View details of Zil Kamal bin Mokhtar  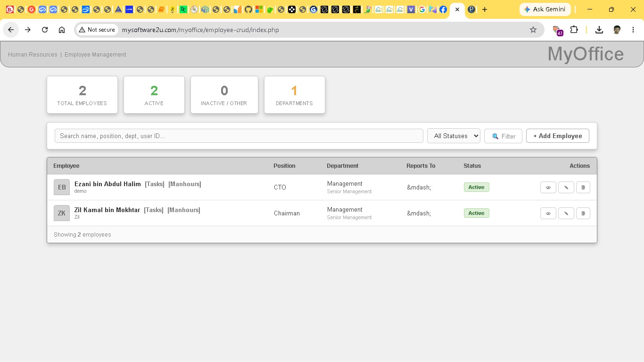[548, 213]
